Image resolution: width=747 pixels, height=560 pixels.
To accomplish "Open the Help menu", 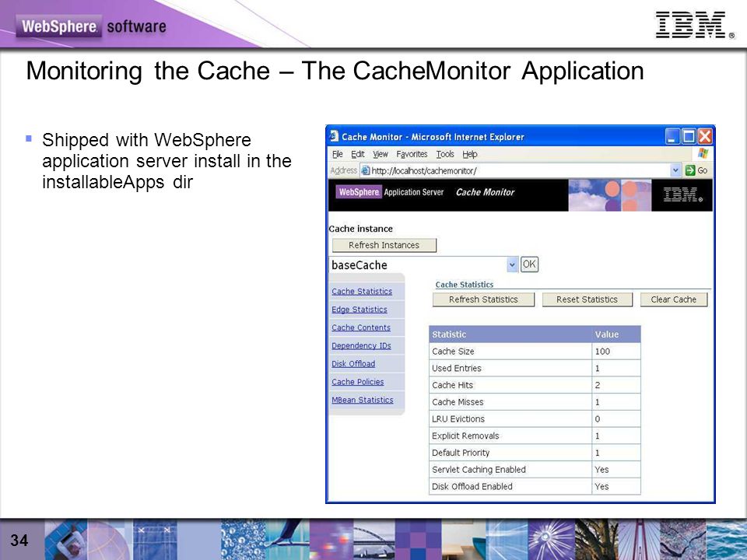I will (470, 154).
